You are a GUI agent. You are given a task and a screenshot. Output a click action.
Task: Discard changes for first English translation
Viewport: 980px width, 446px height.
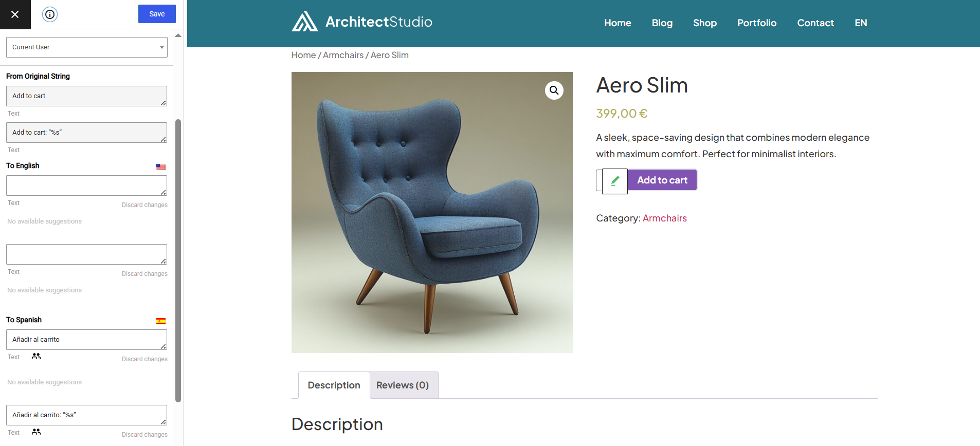pyautogui.click(x=144, y=205)
